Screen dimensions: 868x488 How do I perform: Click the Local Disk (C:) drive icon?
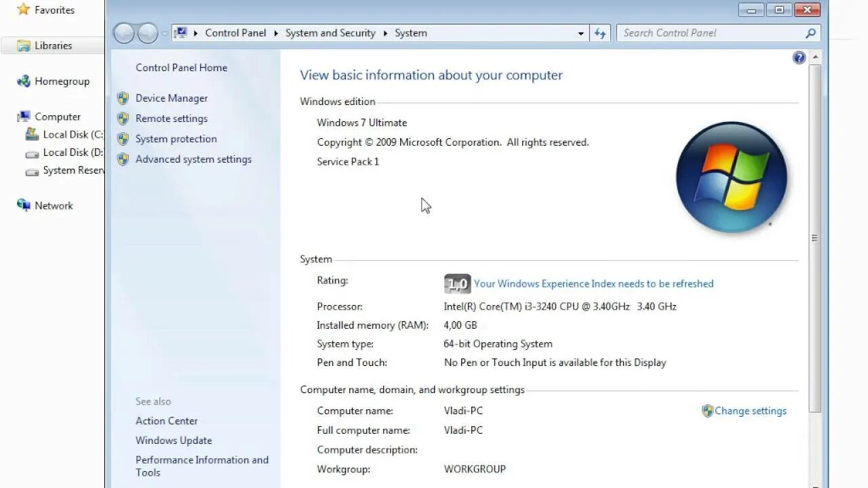pyautogui.click(x=32, y=135)
